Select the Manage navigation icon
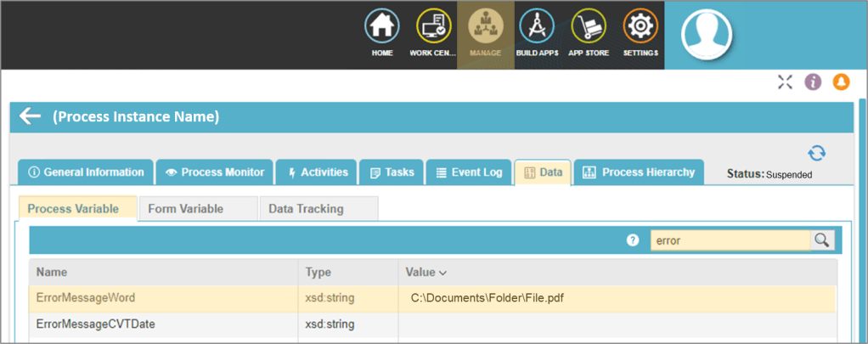868x344 pixels. (x=485, y=27)
